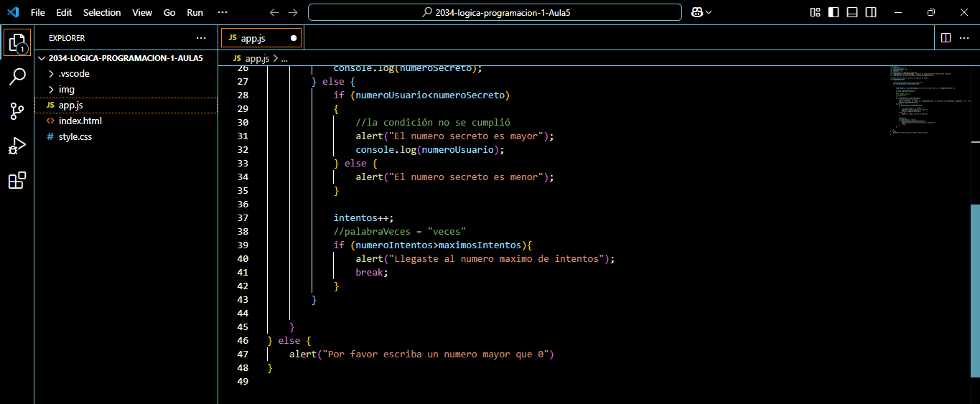Click 'numeroIntentos>maximosIntentos' condition
This screenshot has width=980, height=404.
tap(439, 245)
